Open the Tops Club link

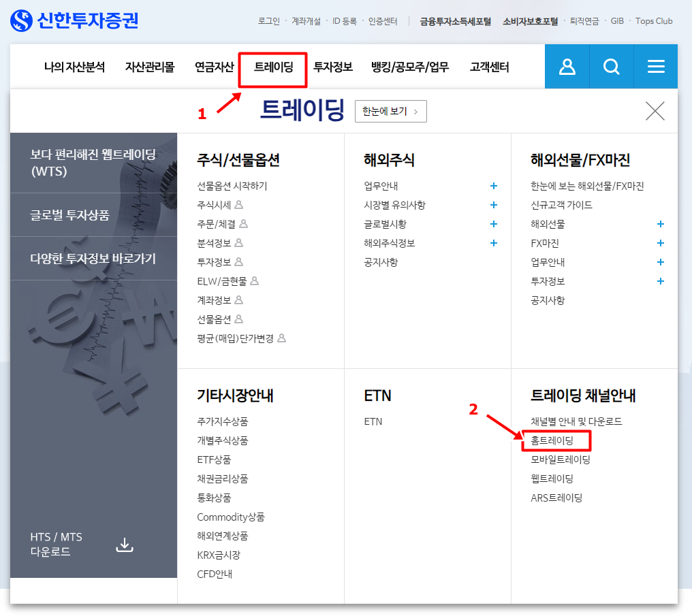(654, 21)
